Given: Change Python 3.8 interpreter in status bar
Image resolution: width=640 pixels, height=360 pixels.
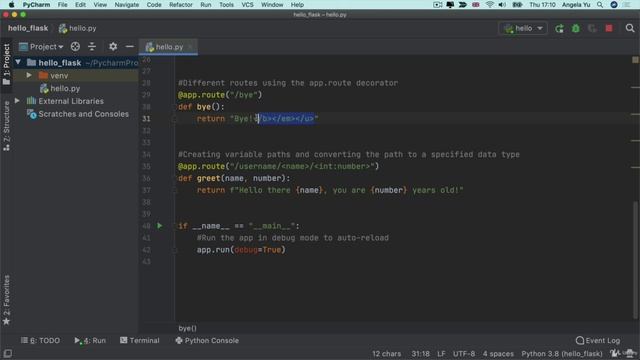Looking at the screenshot, I should (562, 354).
